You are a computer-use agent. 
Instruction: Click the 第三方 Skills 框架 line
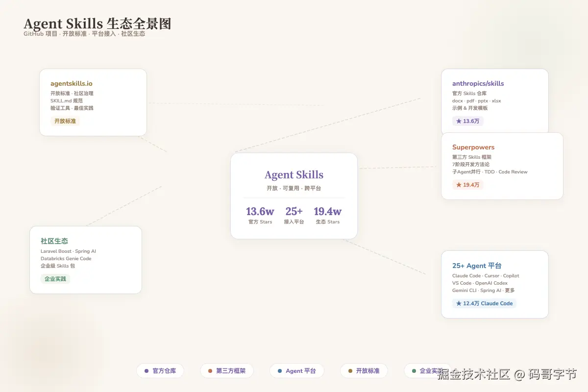[x=472, y=157]
